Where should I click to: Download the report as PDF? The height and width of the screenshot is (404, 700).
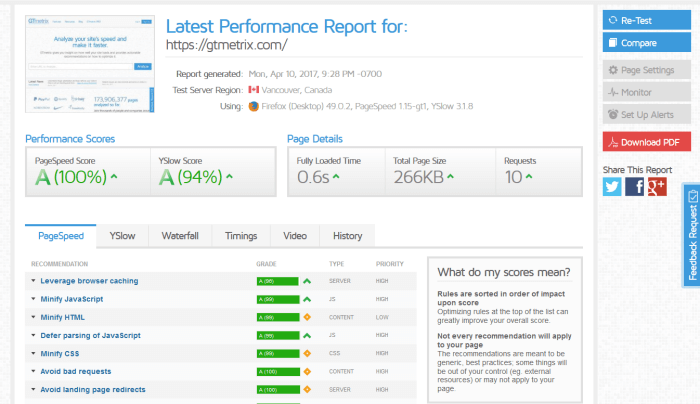(x=646, y=142)
